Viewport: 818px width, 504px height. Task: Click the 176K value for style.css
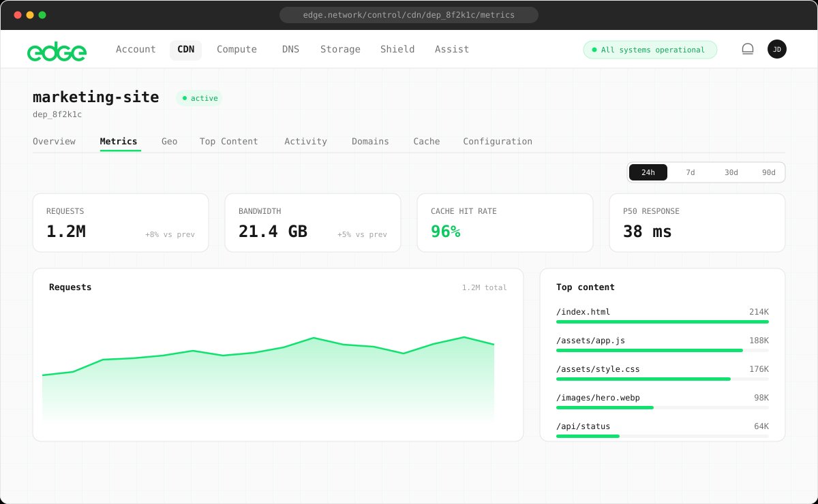coord(759,369)
